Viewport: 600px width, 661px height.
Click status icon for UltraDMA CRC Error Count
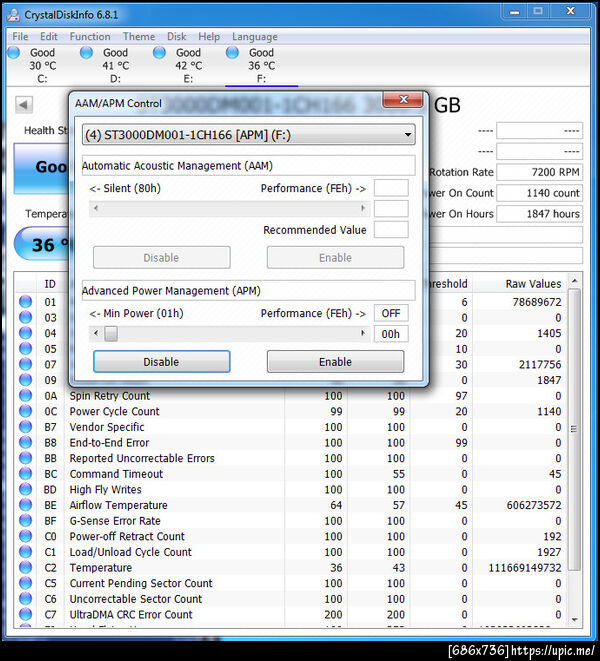[26, 614]
